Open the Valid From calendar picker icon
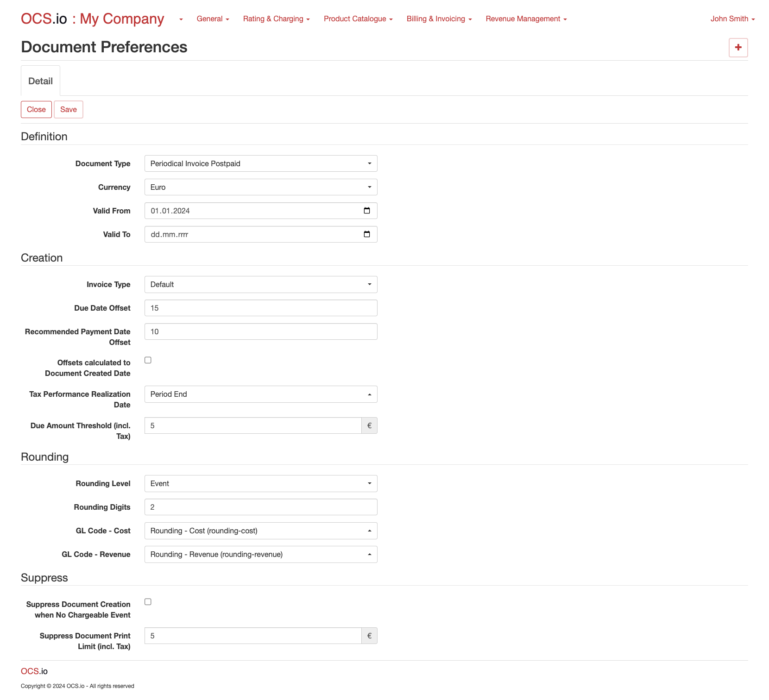The width and height of the screenshot is (769, 700). point(366,211)
